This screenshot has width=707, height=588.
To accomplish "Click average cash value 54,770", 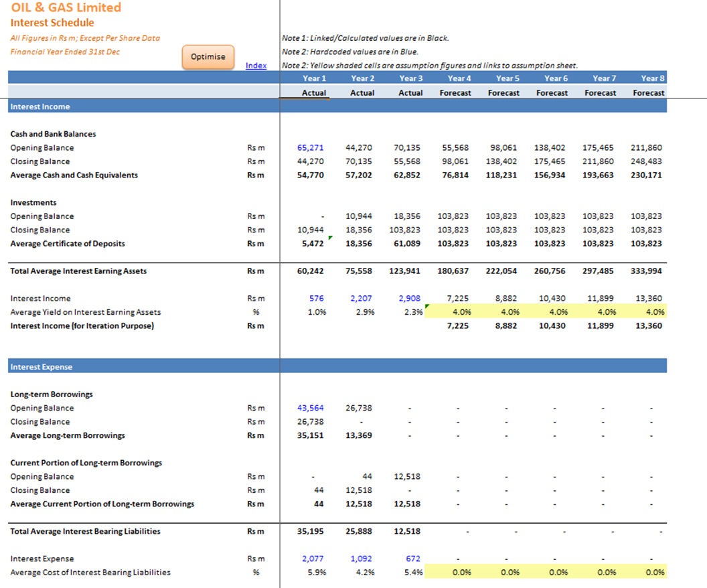I will coord(310,175).
